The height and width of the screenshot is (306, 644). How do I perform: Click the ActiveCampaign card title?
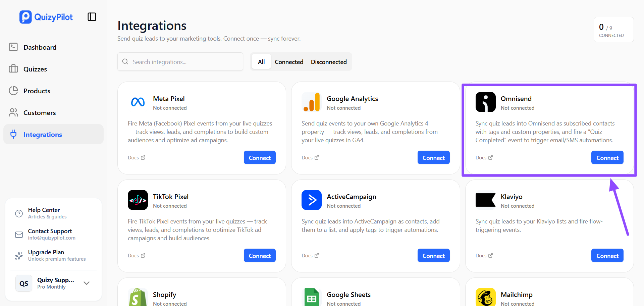pos(352,197)
